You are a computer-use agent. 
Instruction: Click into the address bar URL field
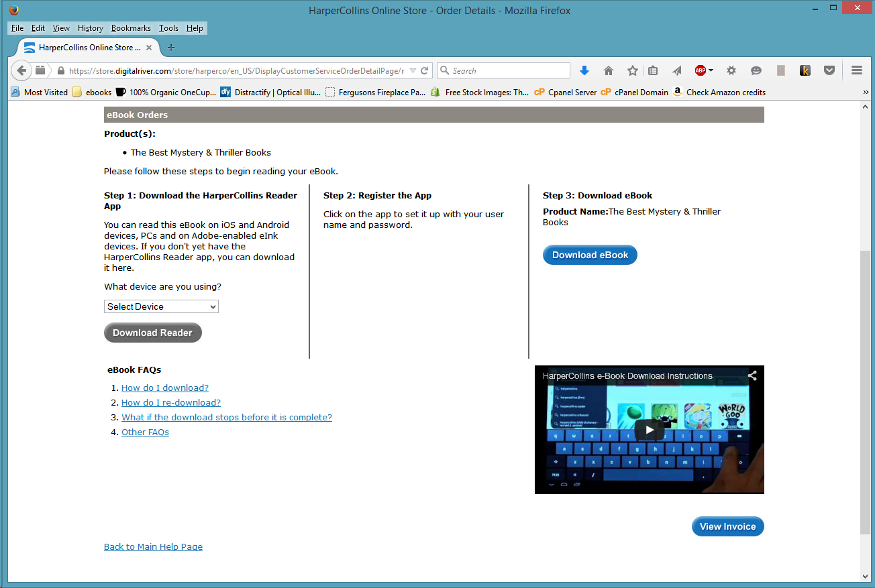pos(236,70)
